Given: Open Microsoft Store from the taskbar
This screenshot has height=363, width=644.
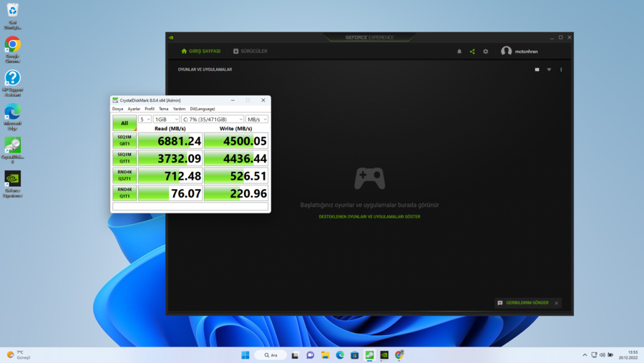Looking at the screenshot, I should point(354,355).
